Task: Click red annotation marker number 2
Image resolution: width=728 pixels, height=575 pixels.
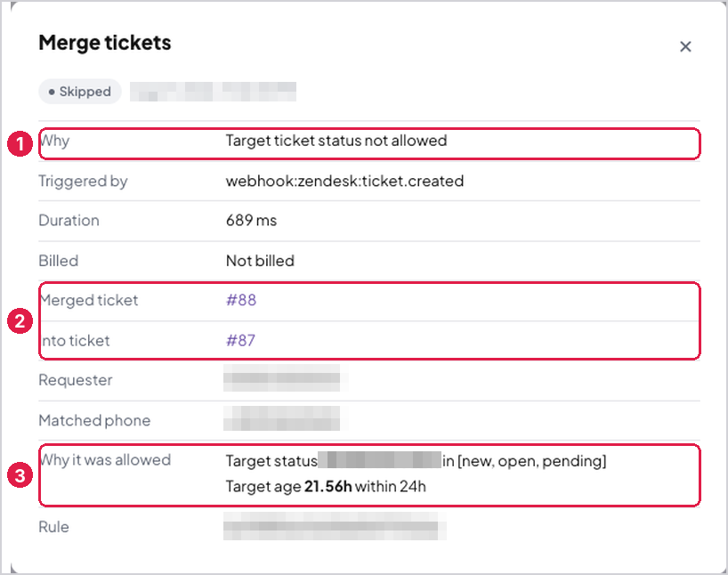Action: pyautogui.click(x=20, y=321)
